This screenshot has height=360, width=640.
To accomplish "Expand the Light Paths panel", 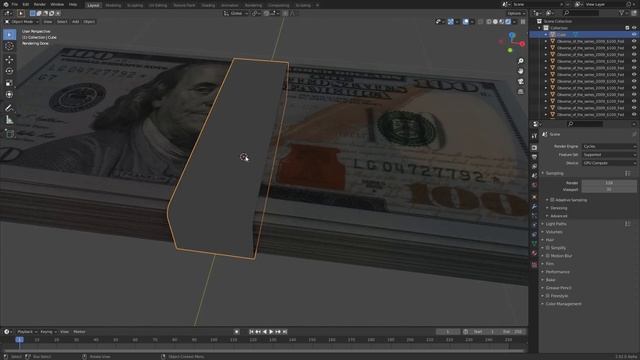I will [556, 224].
